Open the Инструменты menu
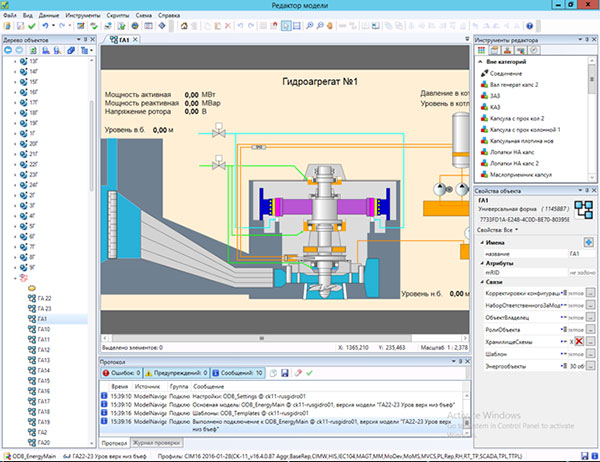600x462 pixels. click(82, 15)
